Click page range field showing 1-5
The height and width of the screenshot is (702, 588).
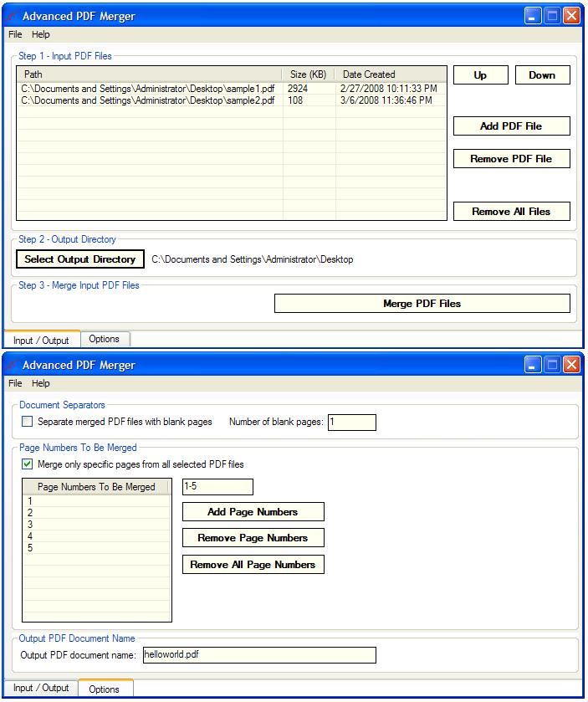coord(218,487)
